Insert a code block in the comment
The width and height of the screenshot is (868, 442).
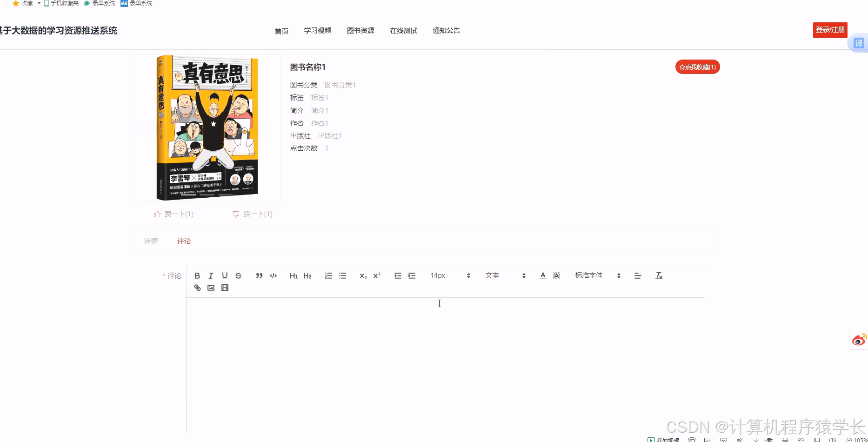click(x=273, y=275)
